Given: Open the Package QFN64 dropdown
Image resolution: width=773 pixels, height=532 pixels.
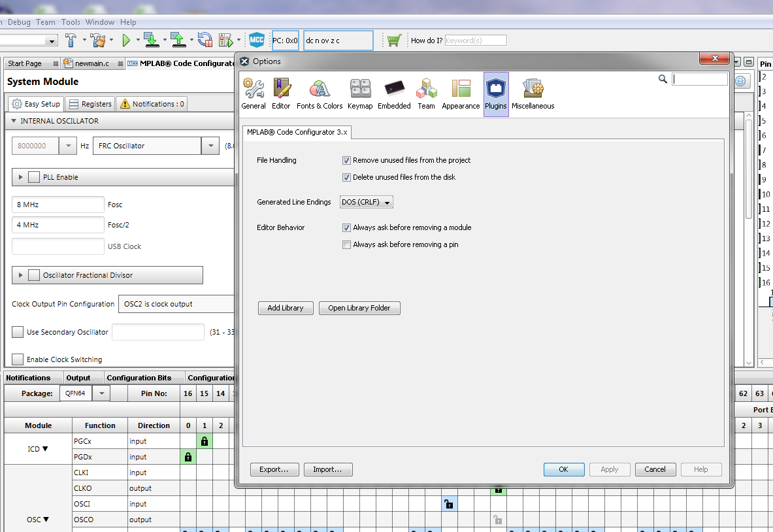Looking at the screenshot, I should (x=102, y=393).
